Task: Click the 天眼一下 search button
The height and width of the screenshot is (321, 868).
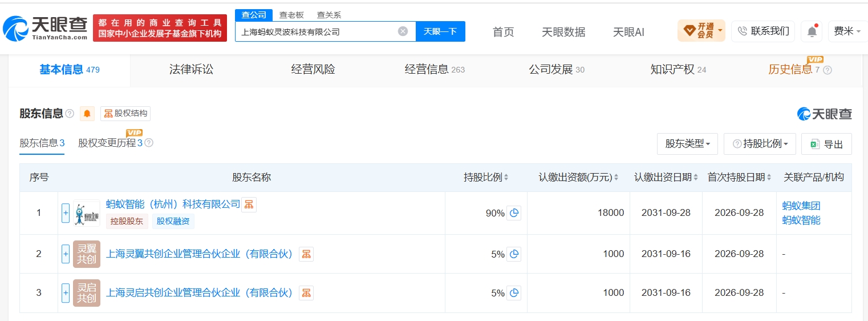Action: tap(440, 31)
